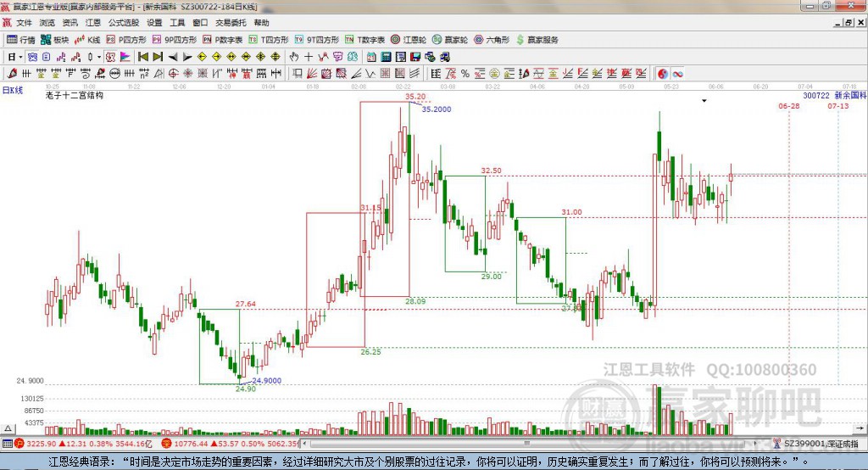The height and width of the screenshot is (470, 868).
Task: Open the T数字表 tool
Action: pyautogui.click(x=364, y=40)
